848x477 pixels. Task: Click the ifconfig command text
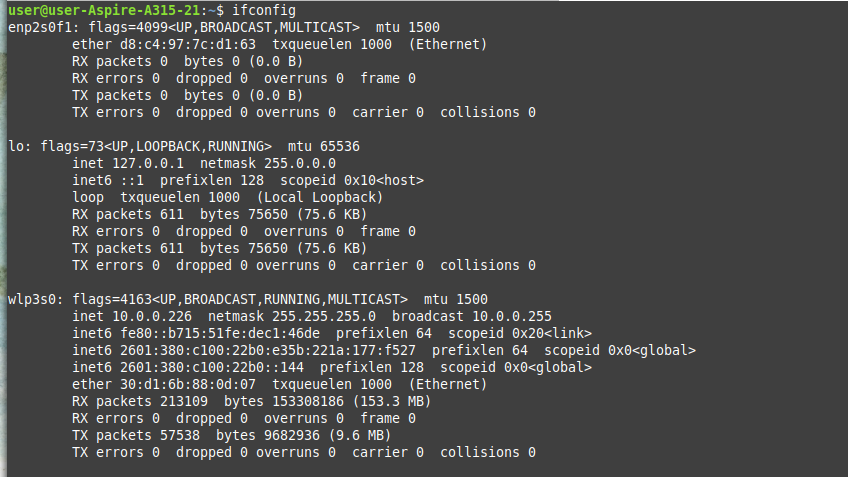pyautogui.click(x=264, y=10)
